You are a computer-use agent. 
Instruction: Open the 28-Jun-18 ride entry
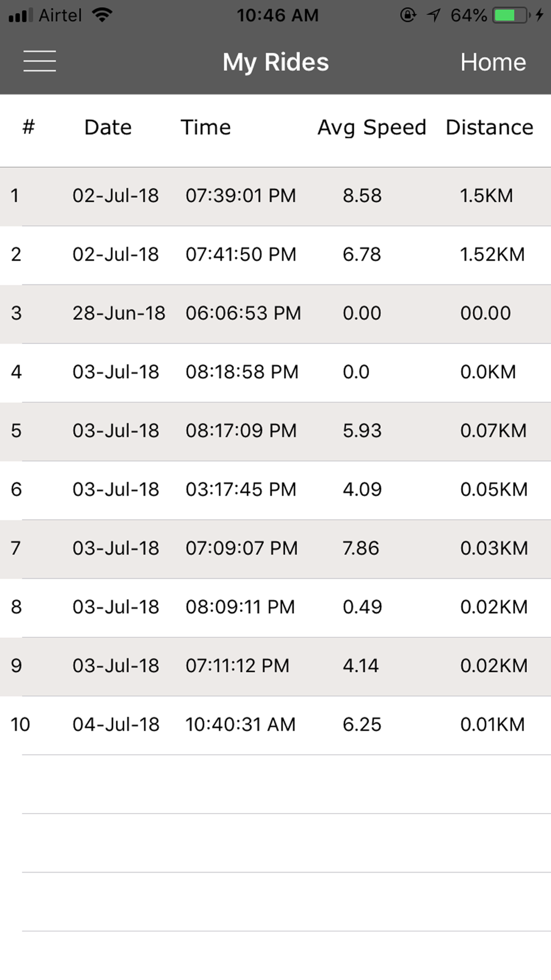coord(275,313)
